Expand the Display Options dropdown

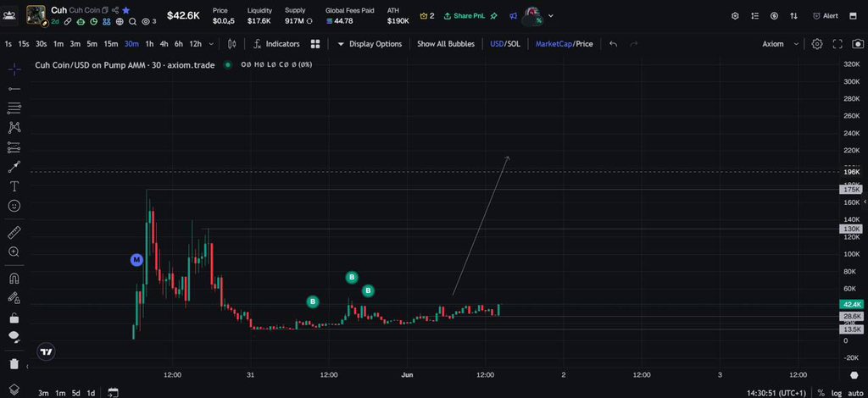[x=370, y=44]
